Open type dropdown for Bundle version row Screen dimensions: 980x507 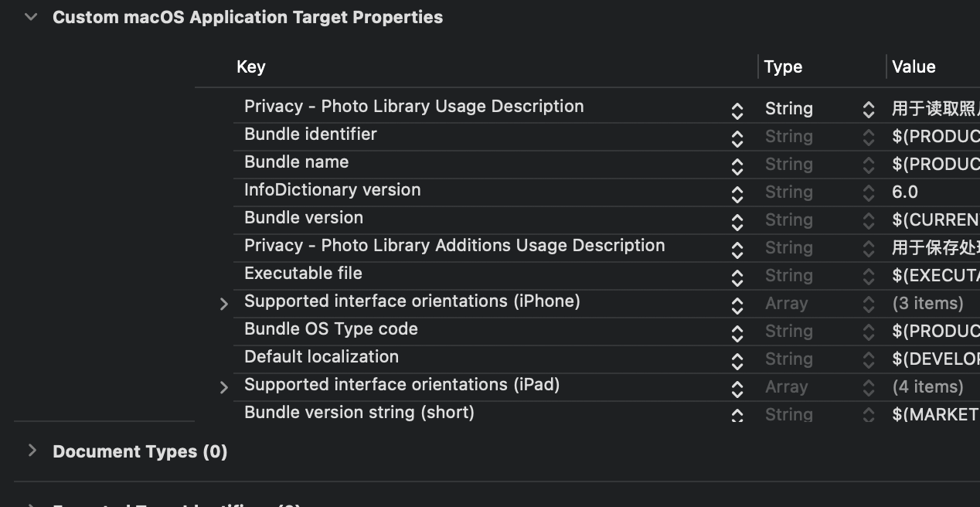pos(869,221)
